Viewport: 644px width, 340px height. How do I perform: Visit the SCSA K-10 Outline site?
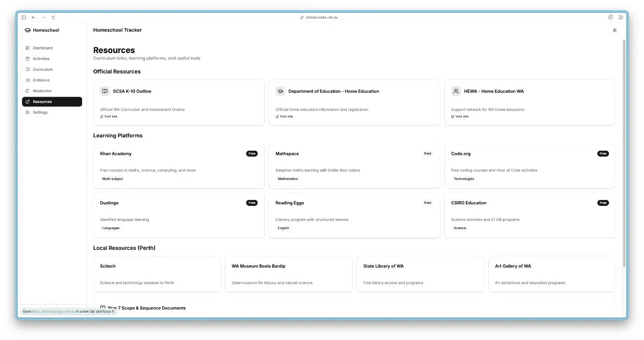click(x=109, y=116)
